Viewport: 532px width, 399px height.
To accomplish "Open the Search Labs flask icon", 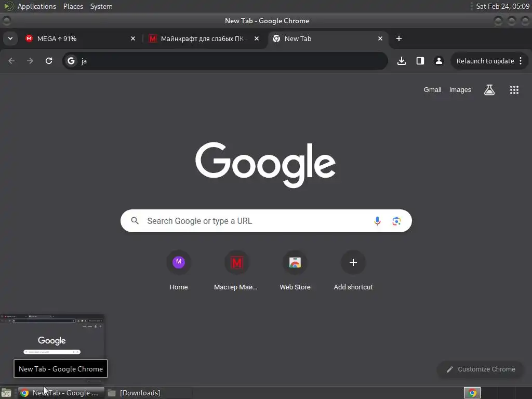I will pos(489,90).
